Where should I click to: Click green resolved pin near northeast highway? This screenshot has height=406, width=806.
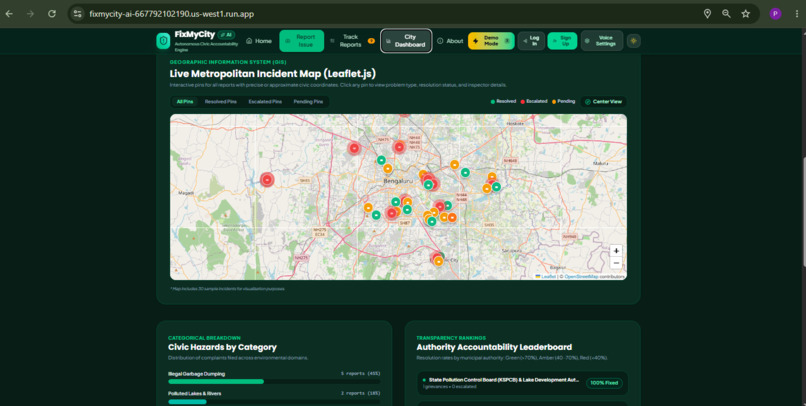pyautogui.click(x=465, y=172)
